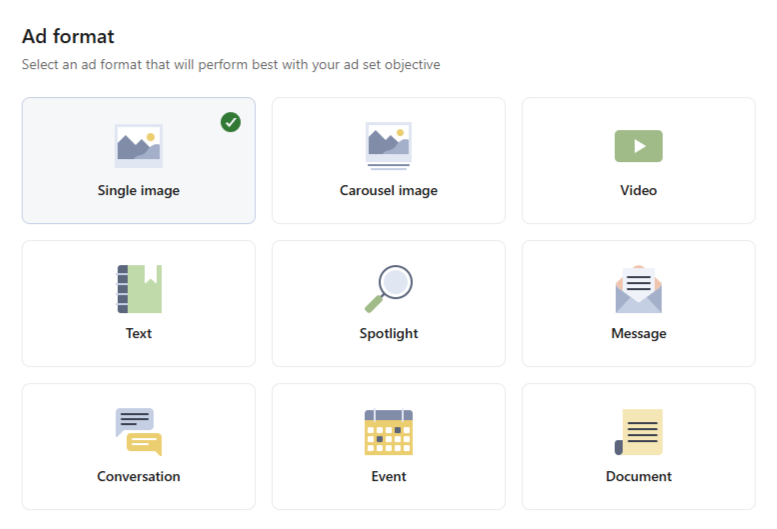
Task: Click the Message envelope icon
Action: tap(638, 289)
